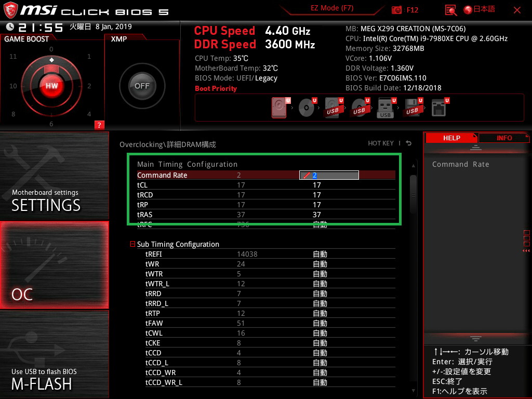Select the tREFI 自動 setting
This screenshot has height=399, width=532.
pyautogui.click(x=320, y=254)
